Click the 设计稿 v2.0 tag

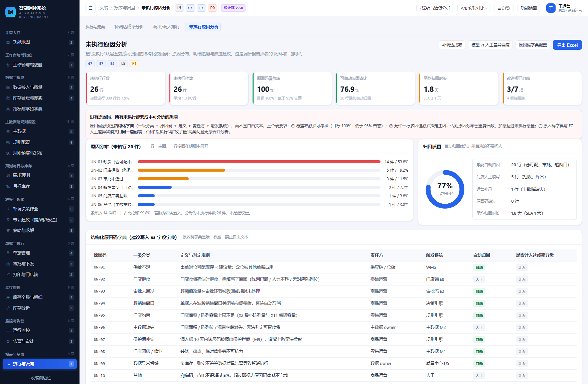[x=233, y=8]
